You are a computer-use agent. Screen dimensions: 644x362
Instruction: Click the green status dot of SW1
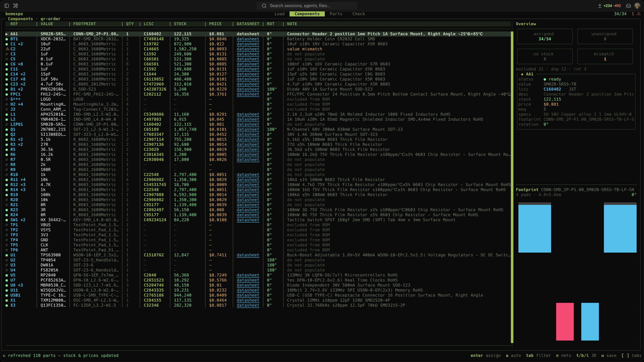tap(7, 220)
